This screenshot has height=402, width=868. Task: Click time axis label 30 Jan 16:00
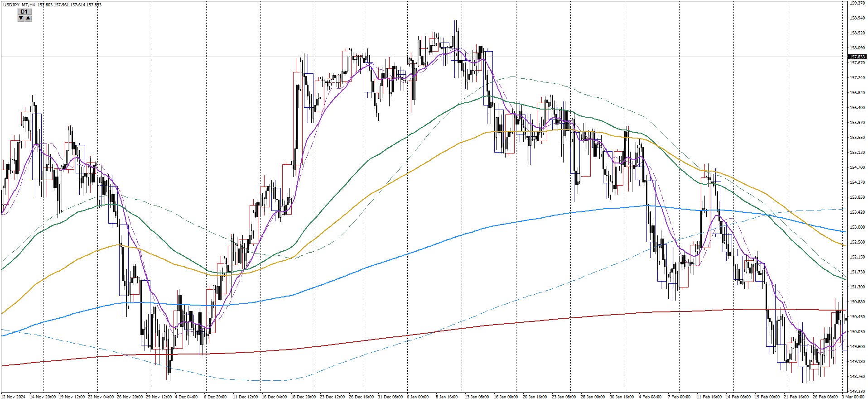(622, 397)
